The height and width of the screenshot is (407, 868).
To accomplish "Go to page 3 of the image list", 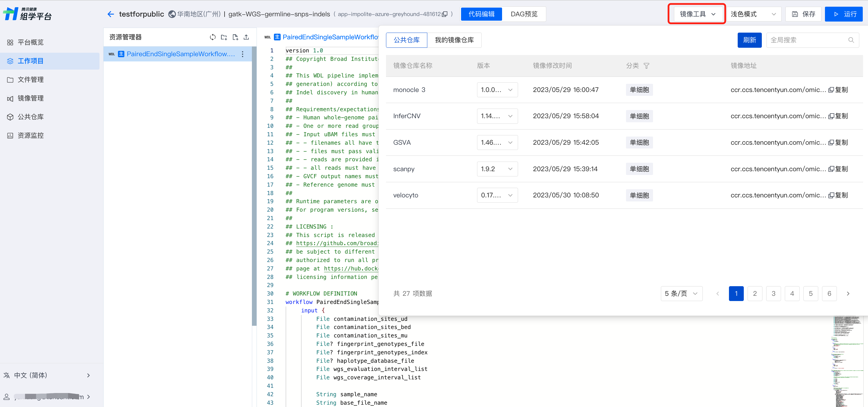I will pos(773,293).
